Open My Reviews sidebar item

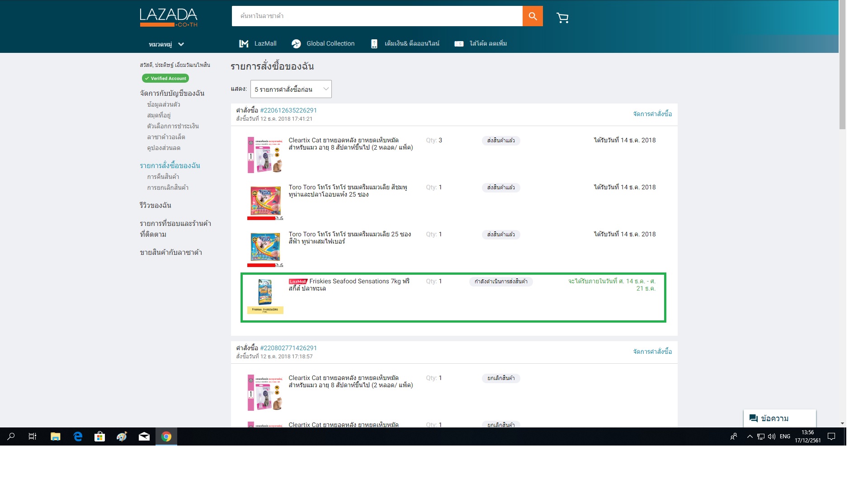click(155, 205)
